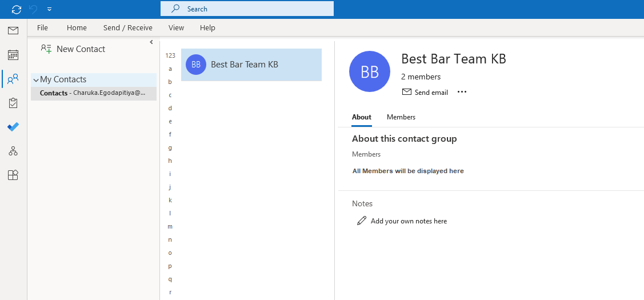Image resolution: width=644 pixels, height=300 pixels.
Task: Select the Contacts folder for Charuka.Egodapitiya
Action: pos(94,93)
